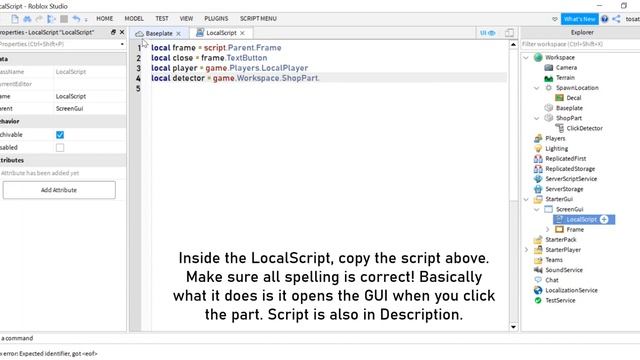Select the Decal icon in Explorer
Screen dimensions: 640x360
[559, 98]
